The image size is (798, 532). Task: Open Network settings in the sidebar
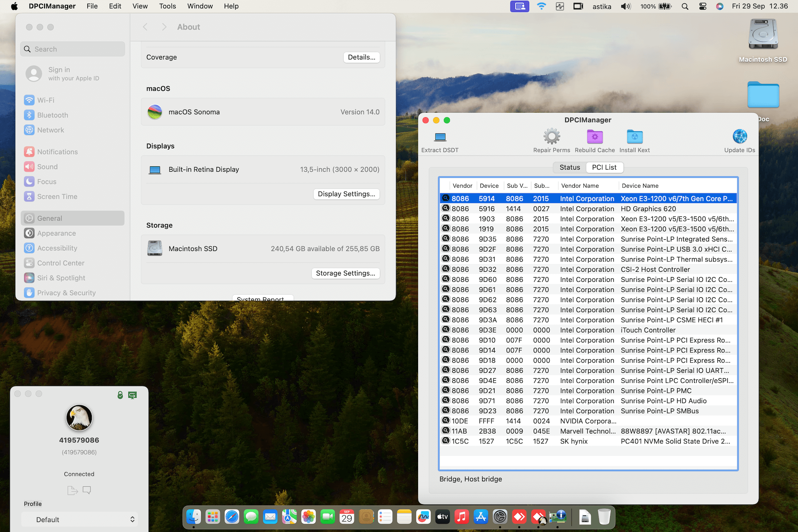(73, 130)
